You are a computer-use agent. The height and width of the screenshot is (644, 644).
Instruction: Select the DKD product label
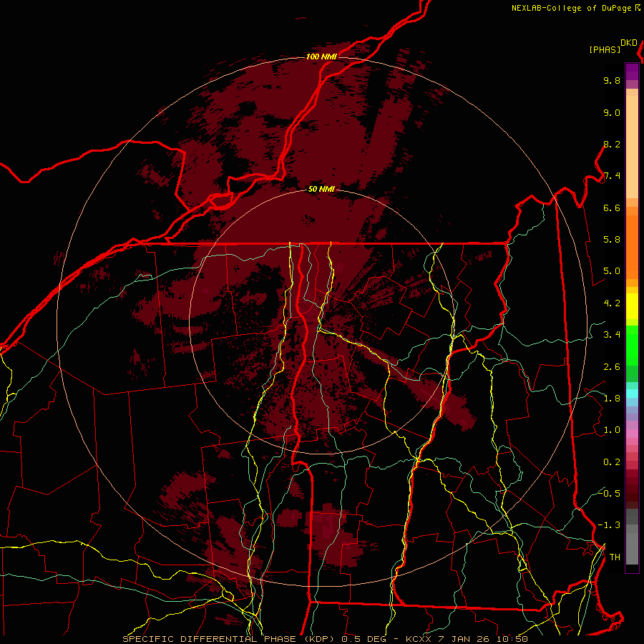click(628, 43)
